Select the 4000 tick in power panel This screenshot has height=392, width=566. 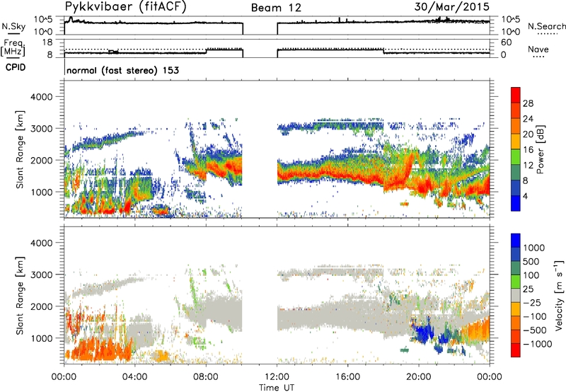(41, 97)
